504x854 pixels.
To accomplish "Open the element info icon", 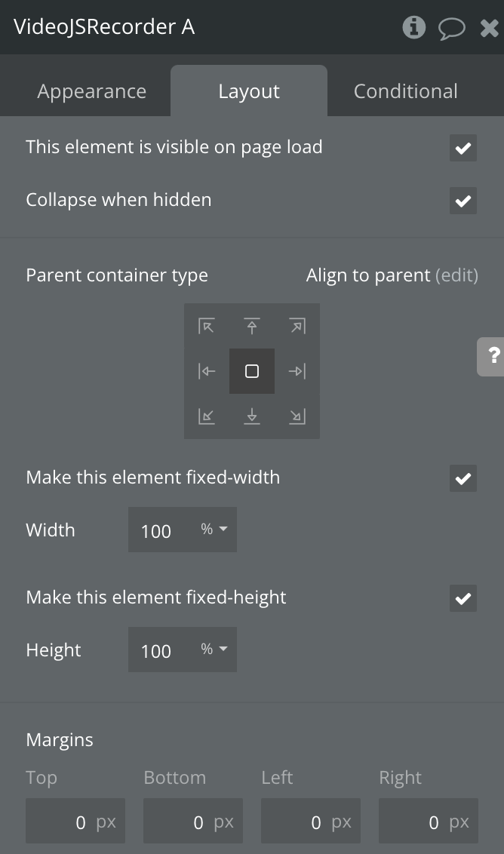I will click(413, 28).
